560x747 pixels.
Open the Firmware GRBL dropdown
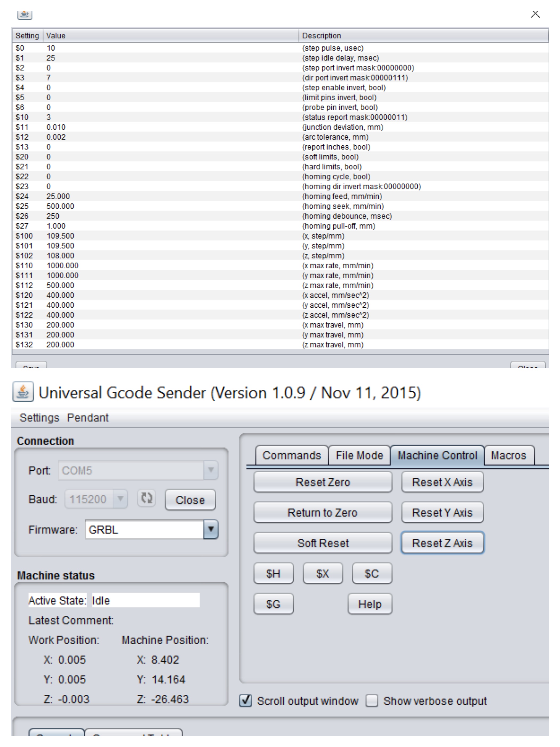[x=211, y=529]
